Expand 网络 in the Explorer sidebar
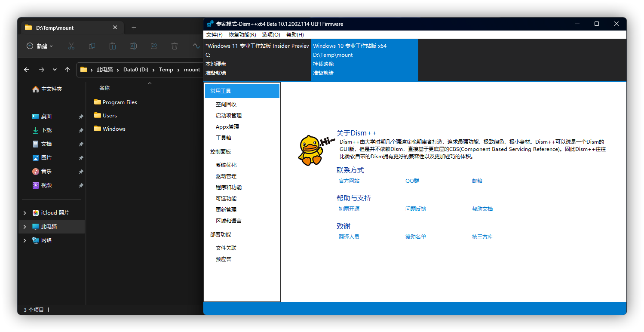 25,240
